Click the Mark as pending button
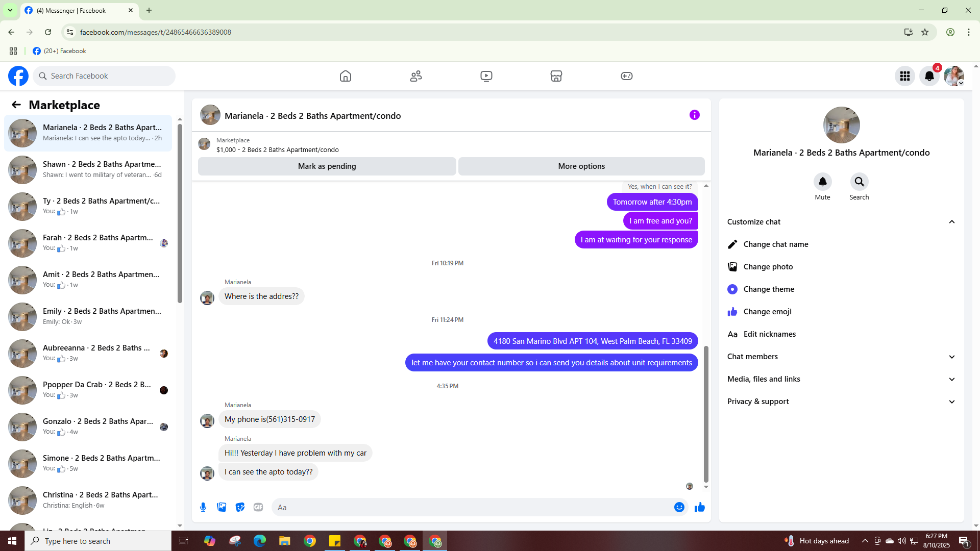This screenshot has height=551, width=980. pos(327,166)
